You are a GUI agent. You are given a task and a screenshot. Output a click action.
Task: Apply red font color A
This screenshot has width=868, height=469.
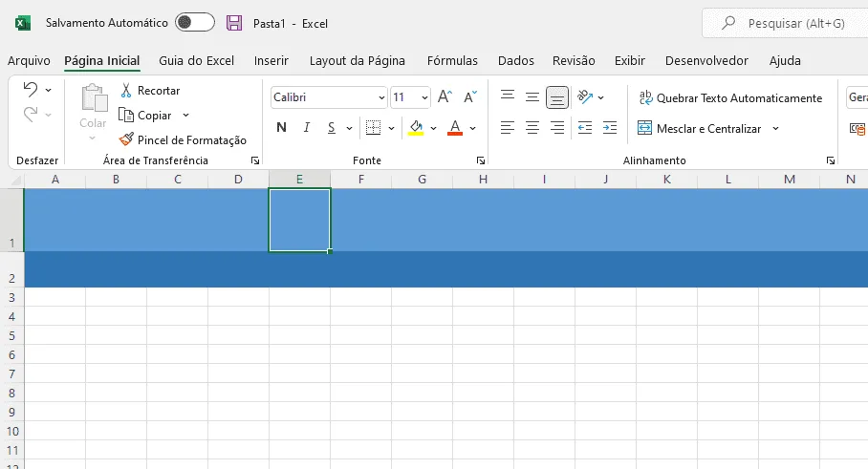click(455, 128)
